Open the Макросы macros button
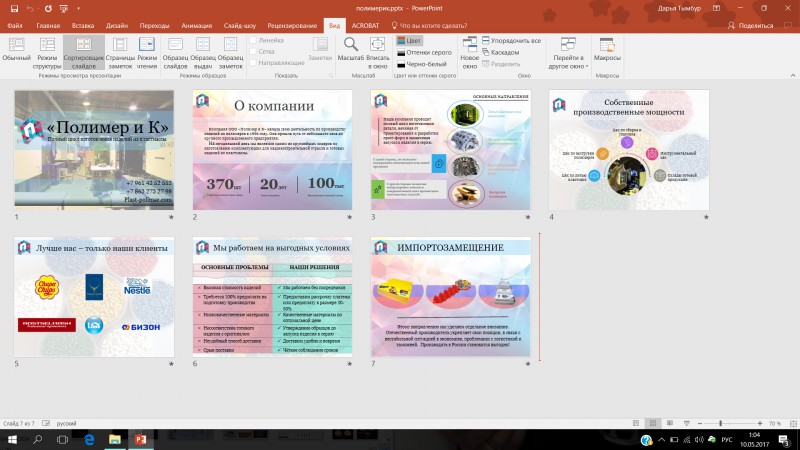The image size is (800, 450). pos(607,50)
